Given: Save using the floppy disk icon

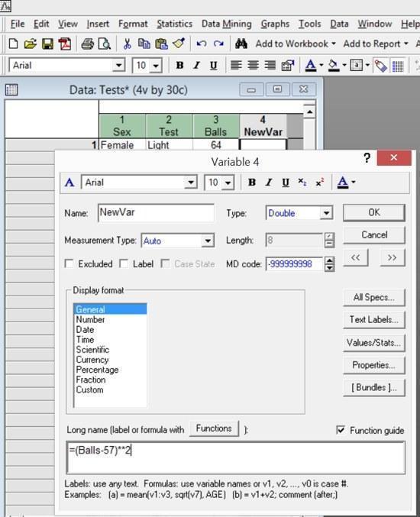Looking at the screenshot, I should [x=47, y=44].
